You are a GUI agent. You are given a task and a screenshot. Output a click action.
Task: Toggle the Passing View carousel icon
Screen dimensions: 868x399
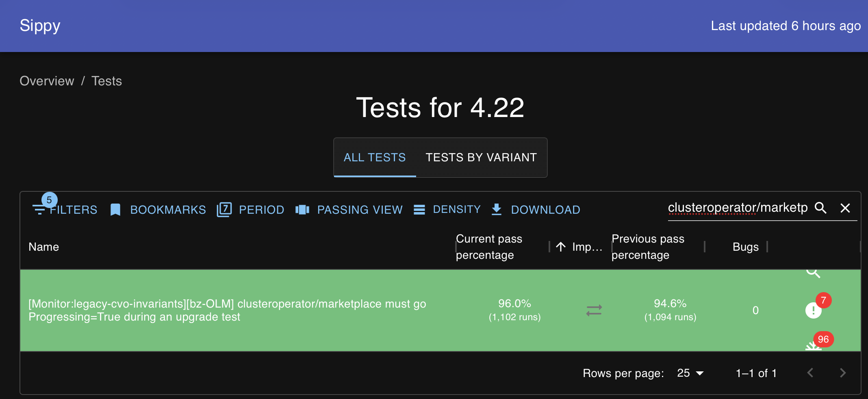tap(302, 210)
